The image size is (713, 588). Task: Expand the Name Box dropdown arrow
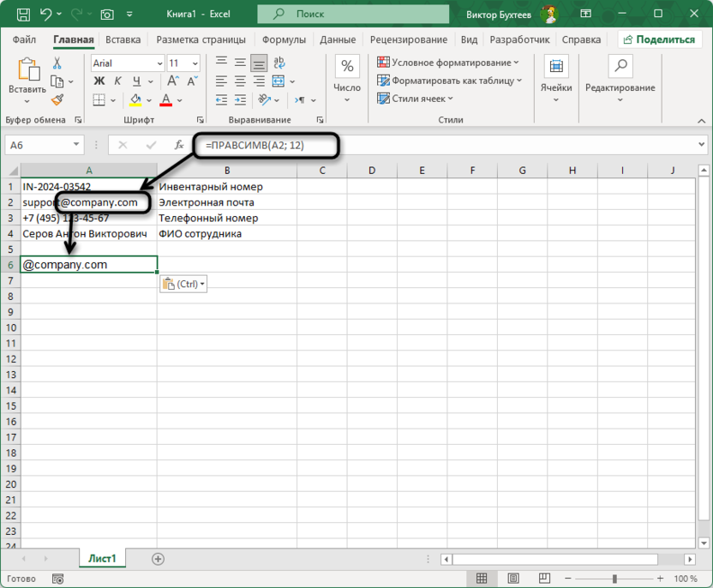(x=76, y=146)
